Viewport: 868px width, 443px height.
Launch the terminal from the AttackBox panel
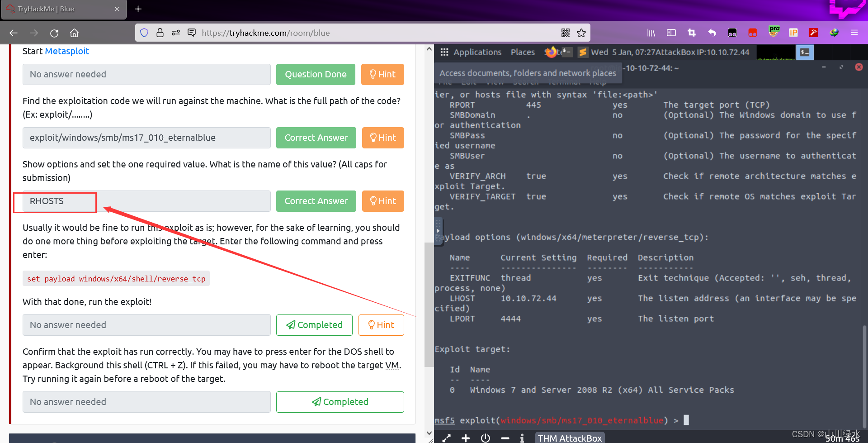(x=567, y=52)
